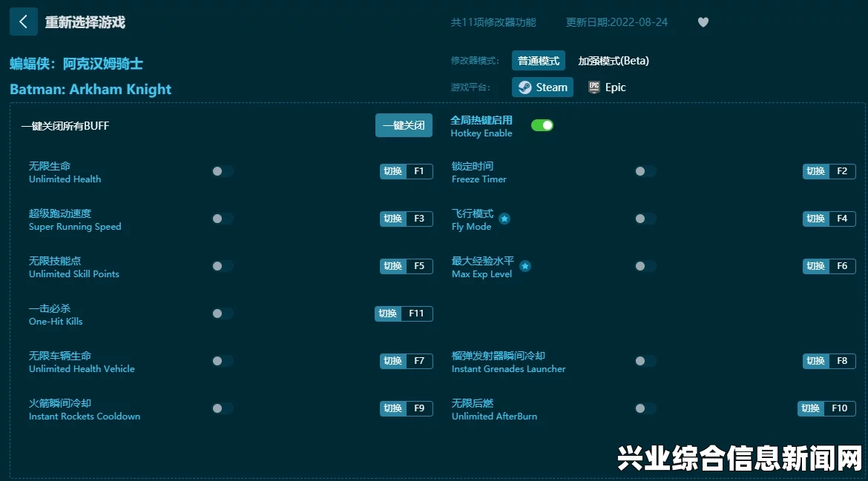Click the F4 hotkey field

pyautogui.click(x=842, y=219)
